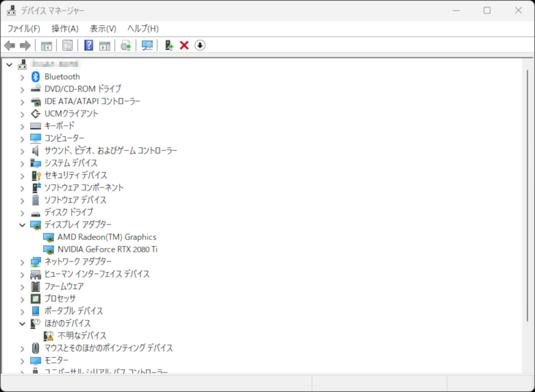
Task: Expand the Bluetooth category
Action: click(22, 77)
